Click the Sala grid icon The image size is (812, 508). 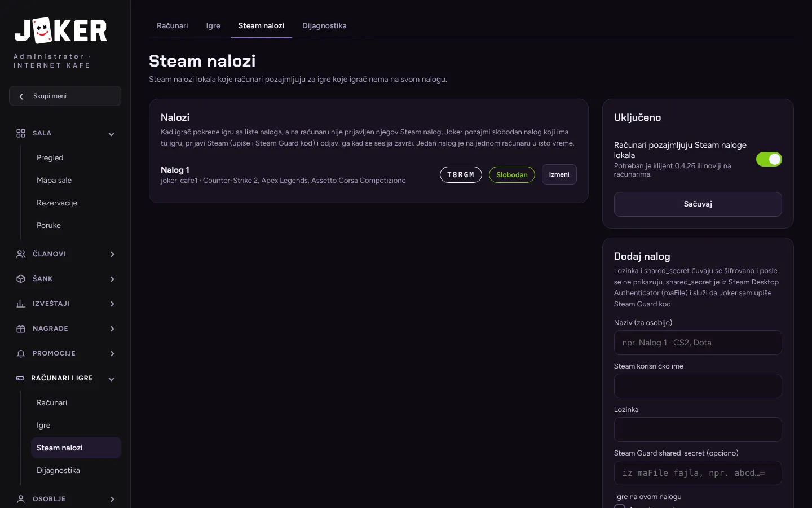point(21,133)
